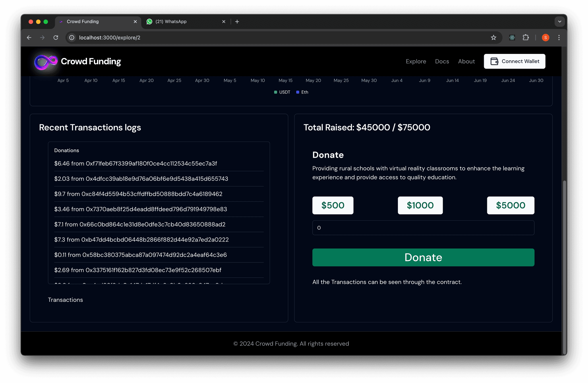Click the browser back arrow

tap(29, 38)
